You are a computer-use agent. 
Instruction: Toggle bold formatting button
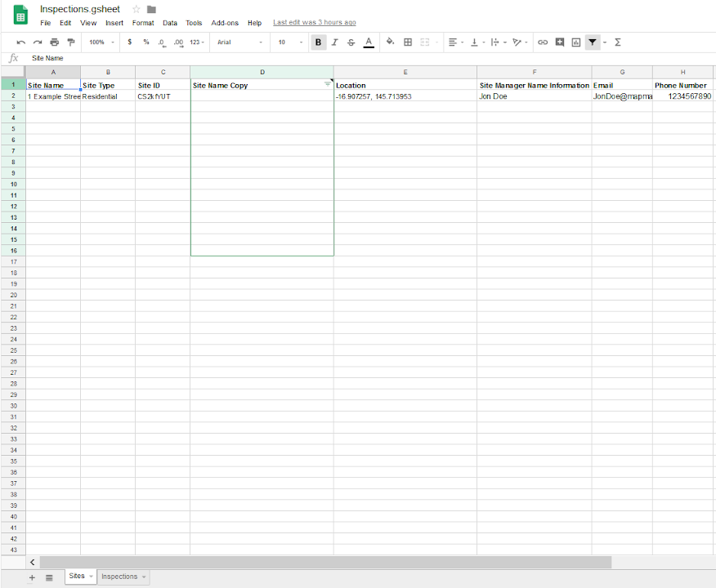tap(318, 42)
